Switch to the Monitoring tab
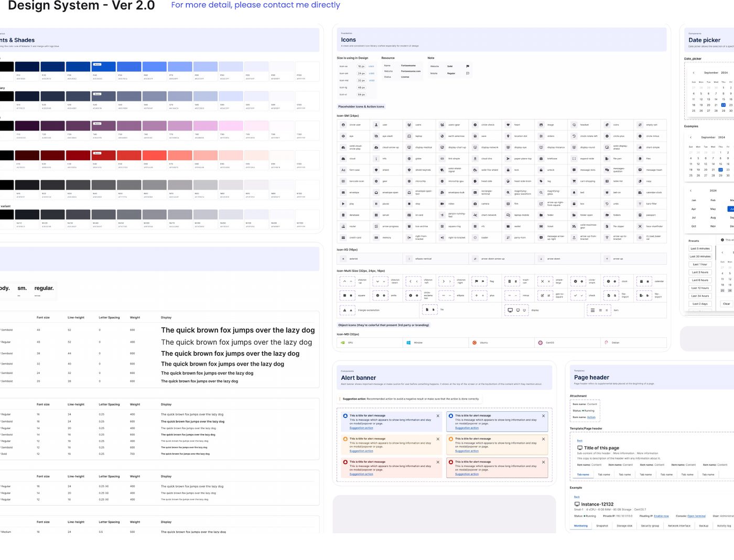Viewport: 734px width, 560px height. 581,525
